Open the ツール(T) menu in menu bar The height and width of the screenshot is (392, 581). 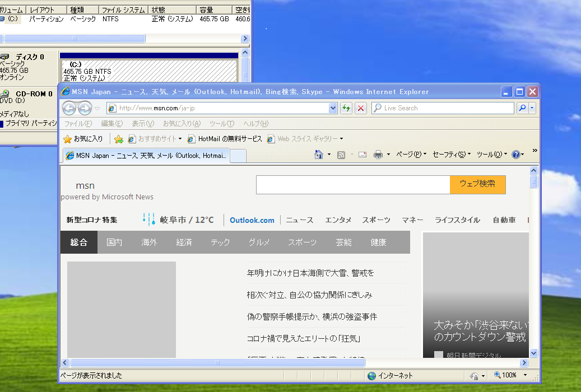[221, 124]
